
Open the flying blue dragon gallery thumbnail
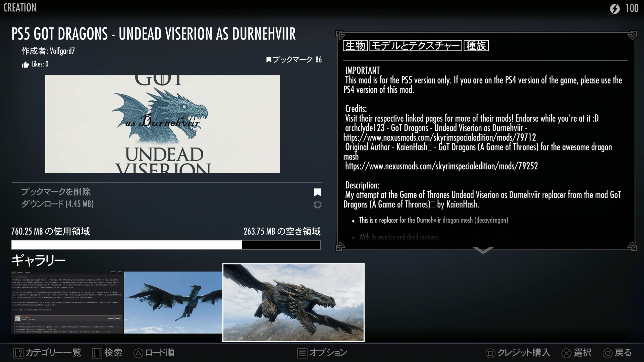tap(173, 302)
